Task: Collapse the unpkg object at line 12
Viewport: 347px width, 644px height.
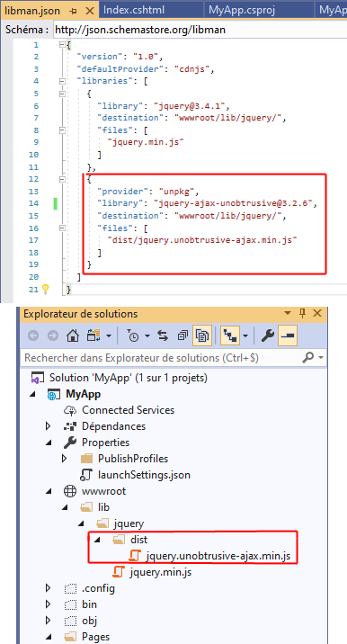Action: point(62,179)
